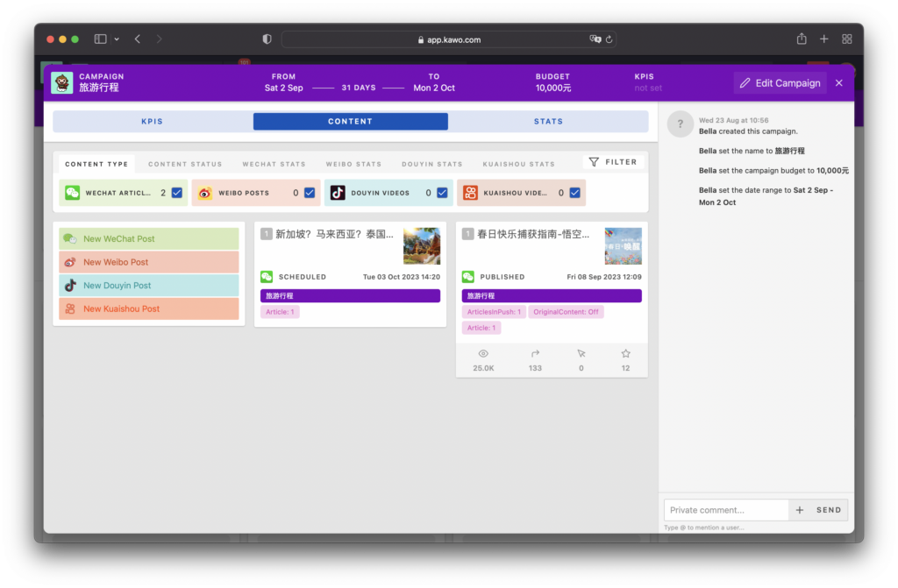
Task: Click the Article: 1 tag on Scheduled post
Action: [280, 312]
